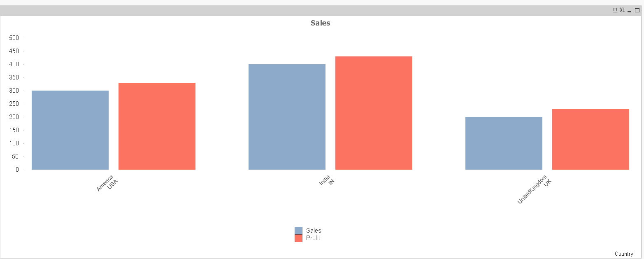Screen dimensions: 644x259
Task: Click the America Profit bar
Action: click(x=157, y=126)
